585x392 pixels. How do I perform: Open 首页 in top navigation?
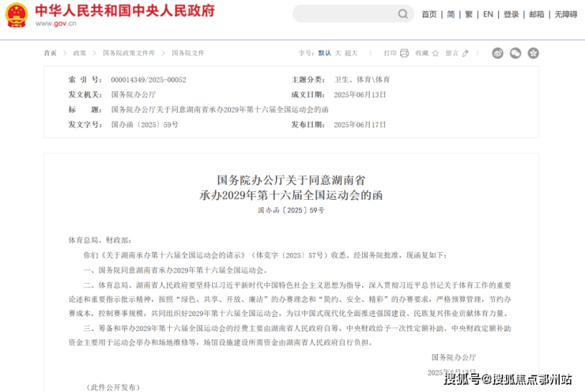click(428, 14)
